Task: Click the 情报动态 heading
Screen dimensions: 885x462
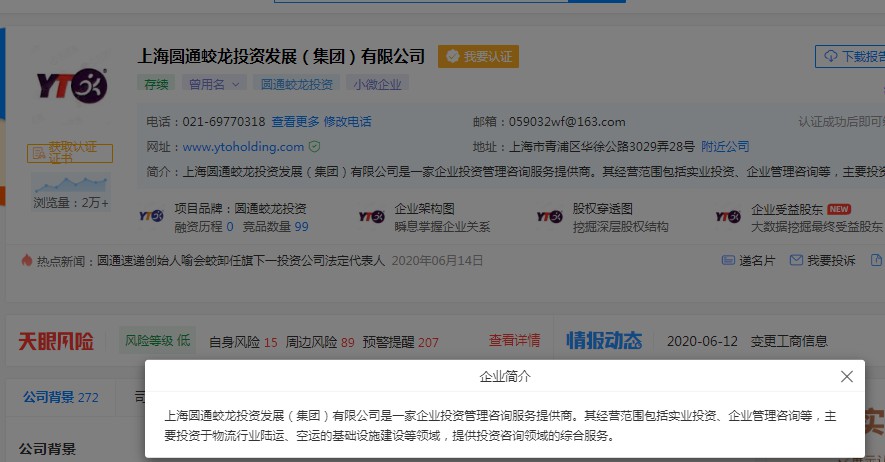Action: pos(604,340)
